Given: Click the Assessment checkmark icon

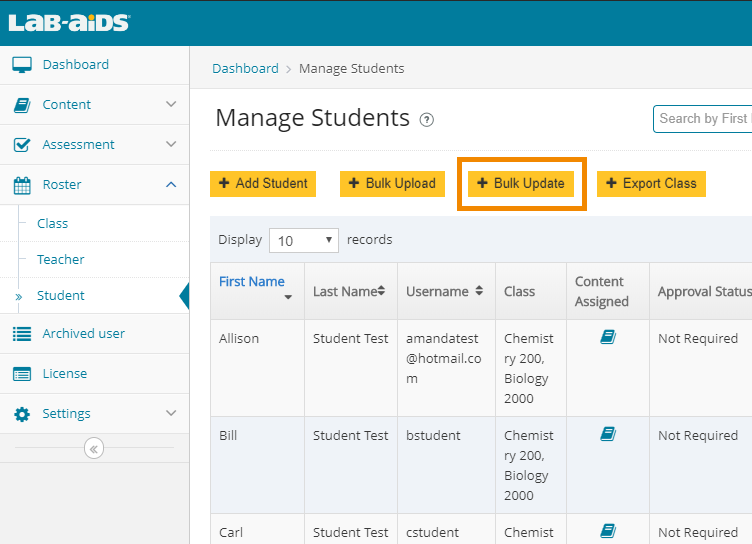Looking at the screenshot, I should coord(22,145).
